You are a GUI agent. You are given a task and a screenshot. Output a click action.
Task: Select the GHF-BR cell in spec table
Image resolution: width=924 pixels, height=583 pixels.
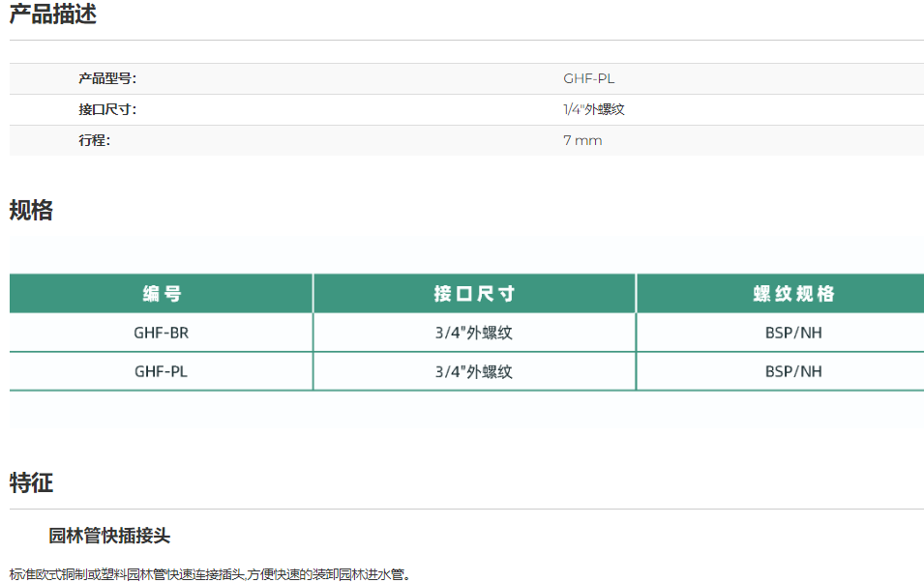tap(161, 334)
